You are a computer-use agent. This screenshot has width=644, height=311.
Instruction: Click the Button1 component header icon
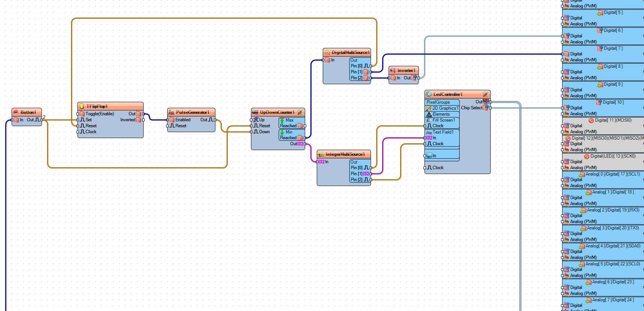point(16,112)
